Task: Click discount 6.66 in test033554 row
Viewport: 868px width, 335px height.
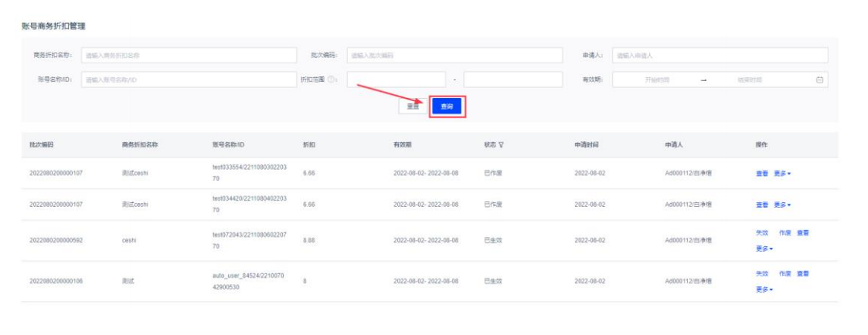Action: click(309, 174)
